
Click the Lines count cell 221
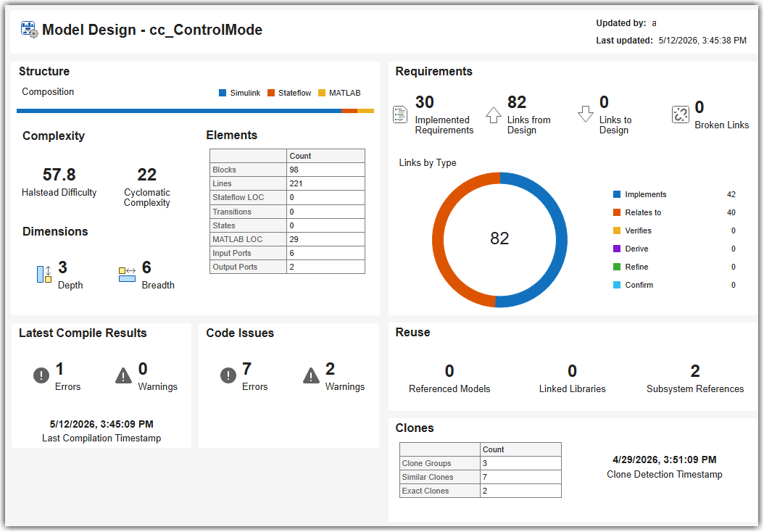click(325, 183)
